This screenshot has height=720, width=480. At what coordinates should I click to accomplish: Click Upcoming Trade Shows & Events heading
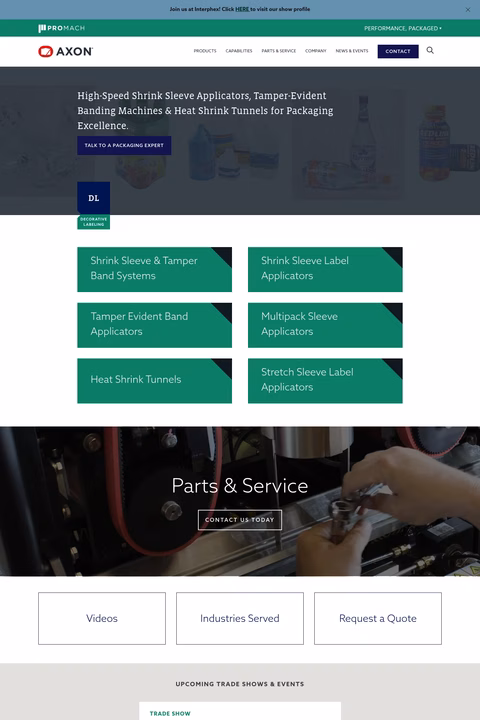click(240, 684)
